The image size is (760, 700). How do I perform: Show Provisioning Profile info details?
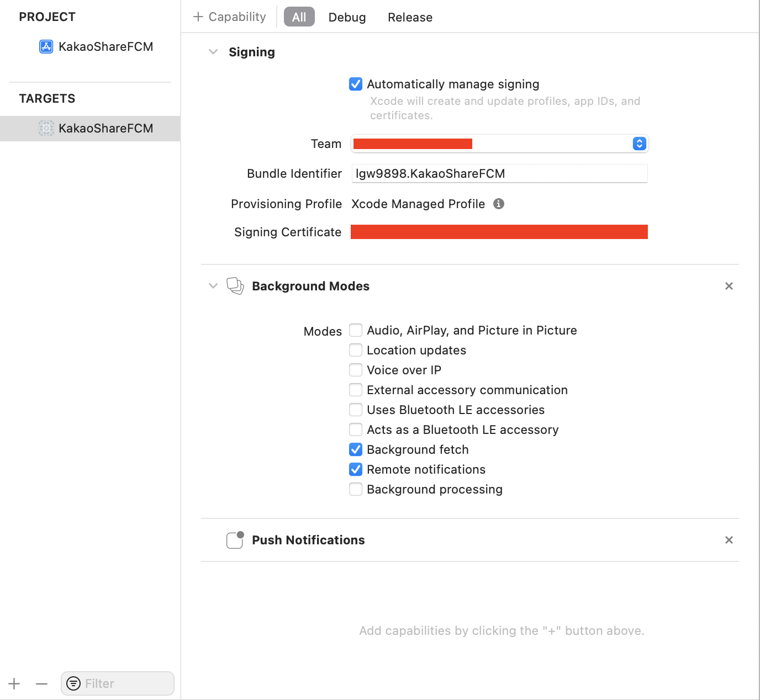tap(499, 204)
